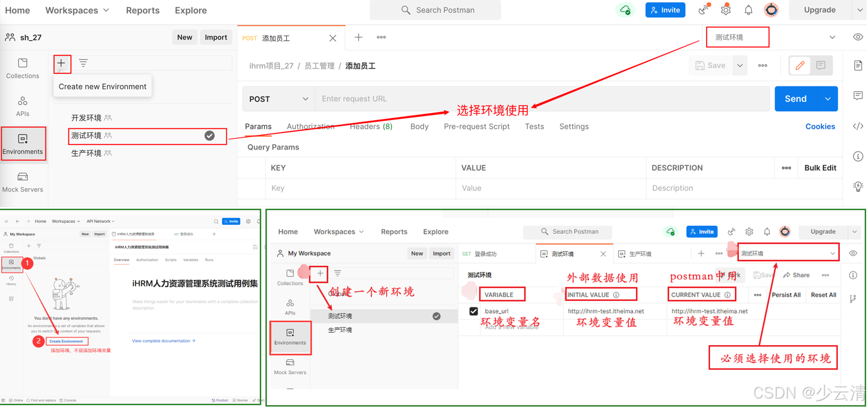Click Invite button in top header

tap(665, 10)
